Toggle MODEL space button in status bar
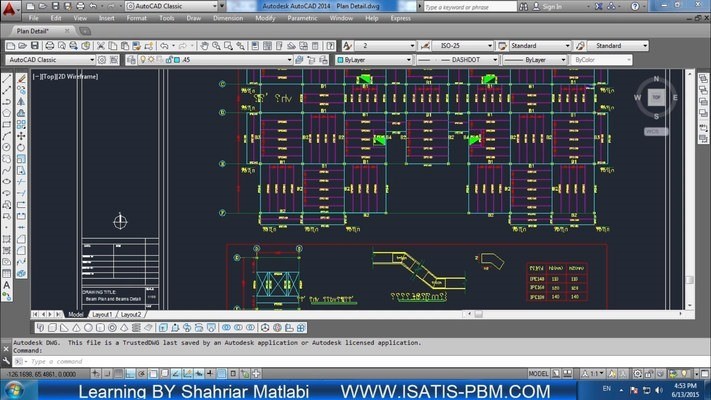Image resolution: width=711 pixels, height=400 pixels. pos(538,374)
